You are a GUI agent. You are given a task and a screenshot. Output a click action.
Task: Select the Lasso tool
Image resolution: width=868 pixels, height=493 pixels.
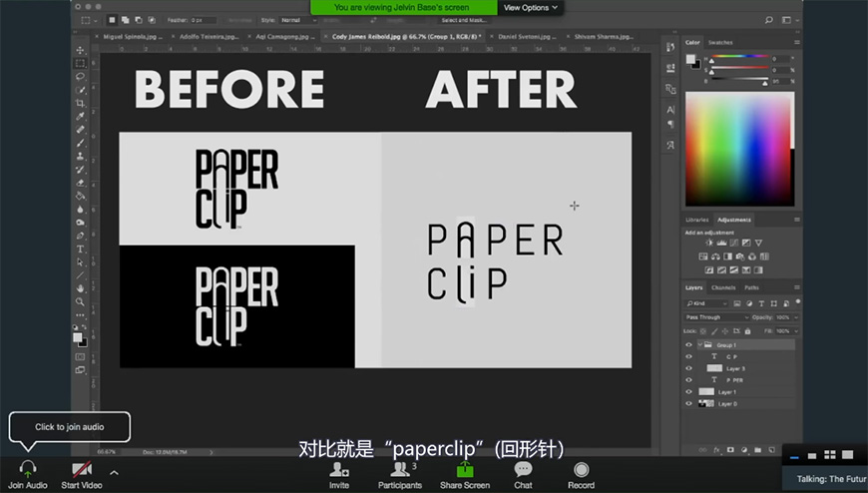[80, 77]
